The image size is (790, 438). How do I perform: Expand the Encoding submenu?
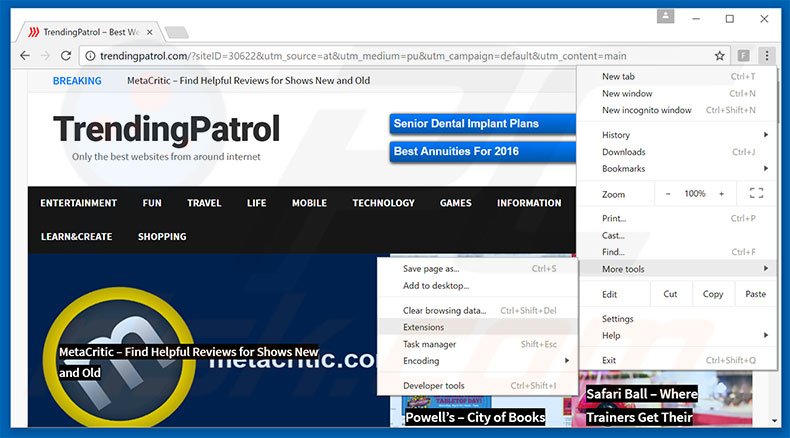(x=477, y=360)
